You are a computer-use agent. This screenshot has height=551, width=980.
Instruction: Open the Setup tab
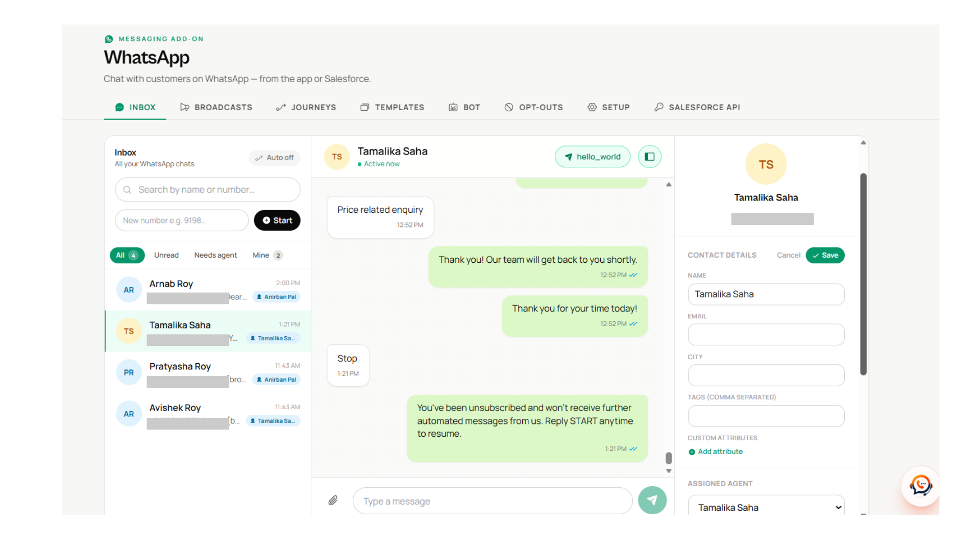pyautogui.click(x=608, y=107)
